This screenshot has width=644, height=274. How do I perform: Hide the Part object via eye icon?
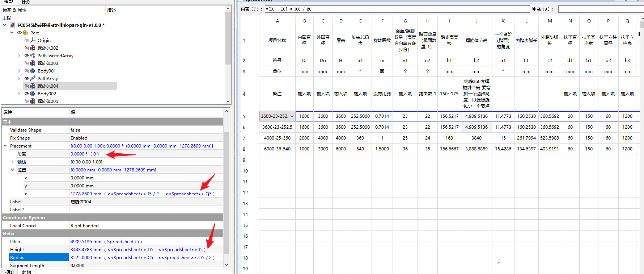point(20,33)
